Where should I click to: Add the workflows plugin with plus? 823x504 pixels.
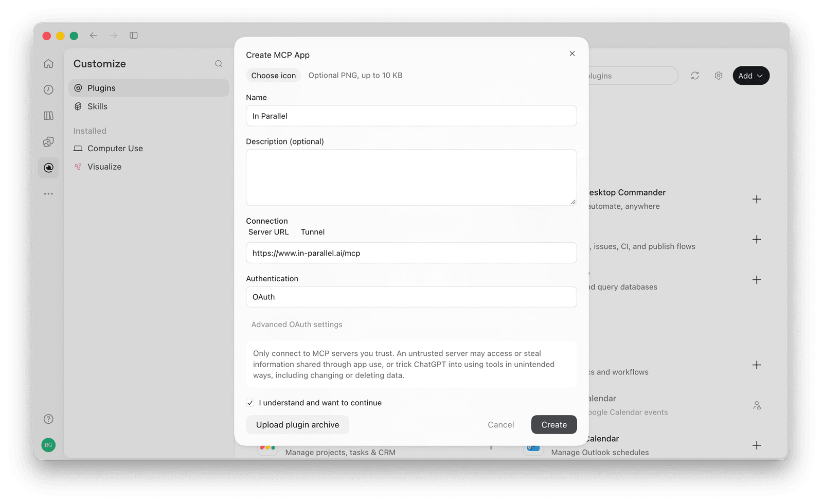(x=757, y=365)
